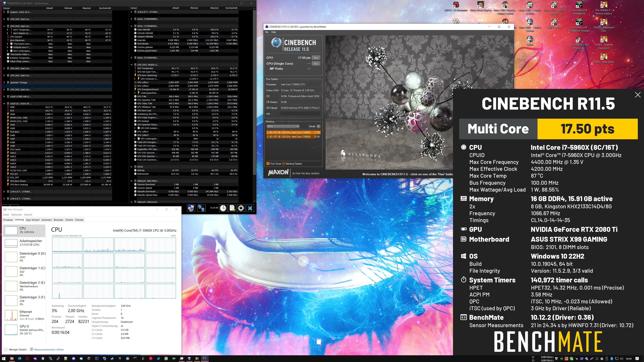This screenshot has height=362, width=644.
Task: Open Task Manager Optionen menu
Action: click(x=16, y=215)
